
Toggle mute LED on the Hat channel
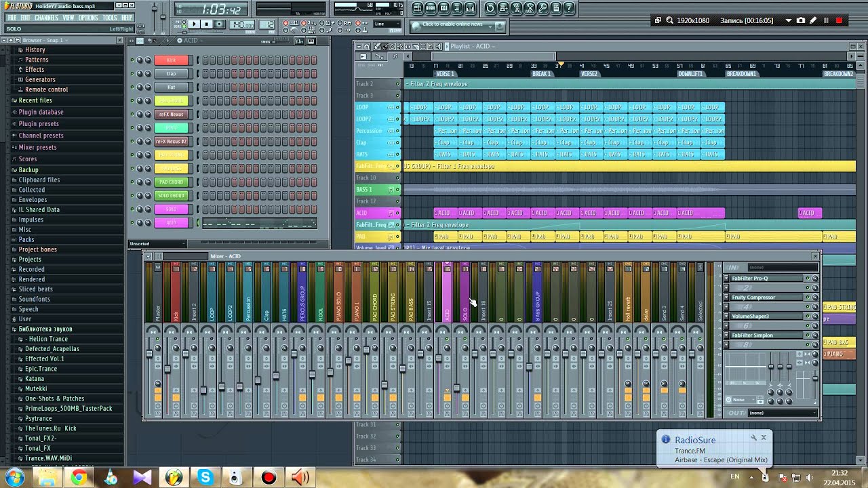coord(132,87)
